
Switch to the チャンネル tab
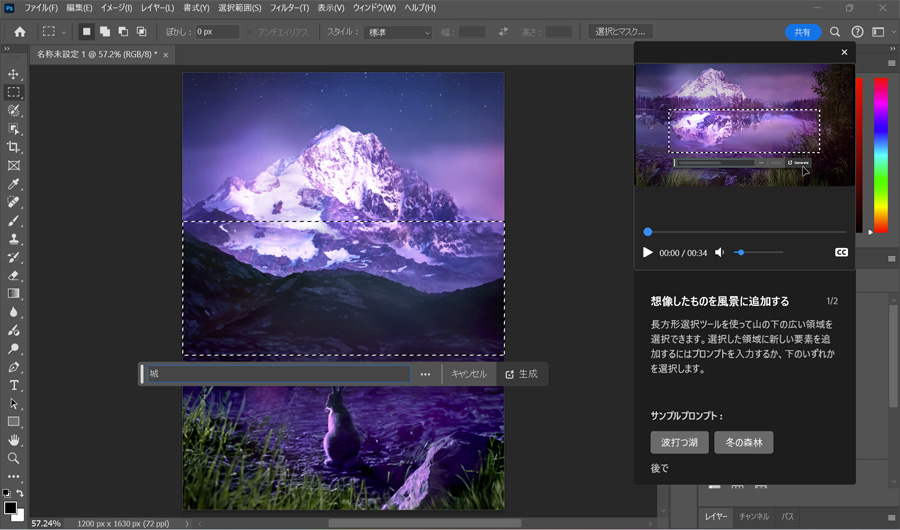click(754, 516)
